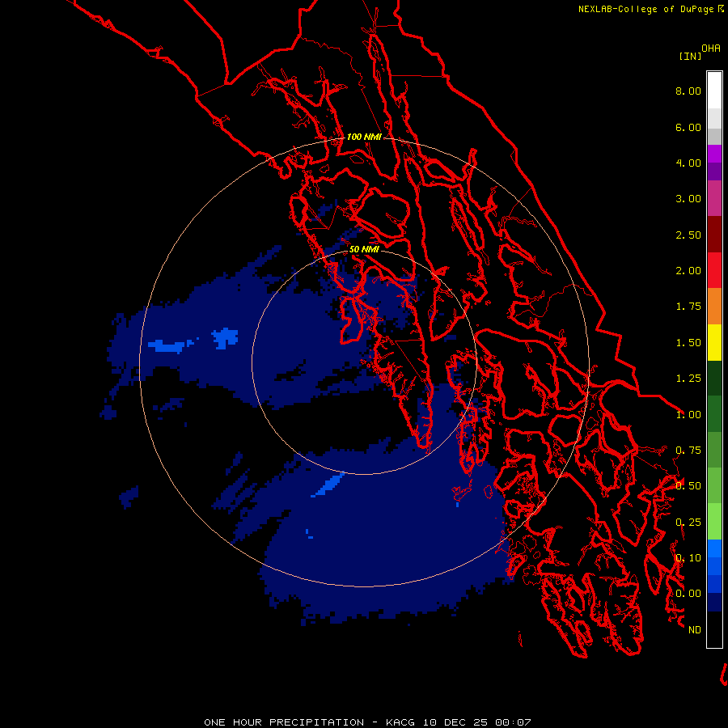Screen dimensions: 728x728
Task: Select the dark purple legend swatch
Action: point(714,171)
